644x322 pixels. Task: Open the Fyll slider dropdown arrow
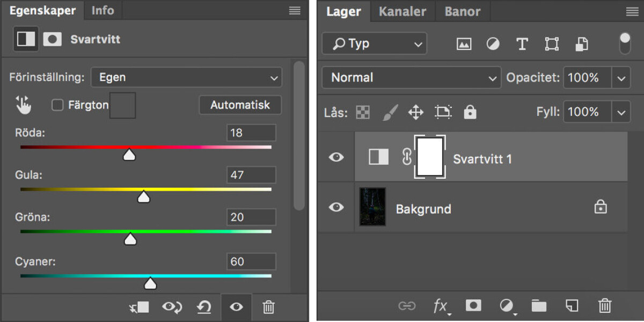coord(621,112)
